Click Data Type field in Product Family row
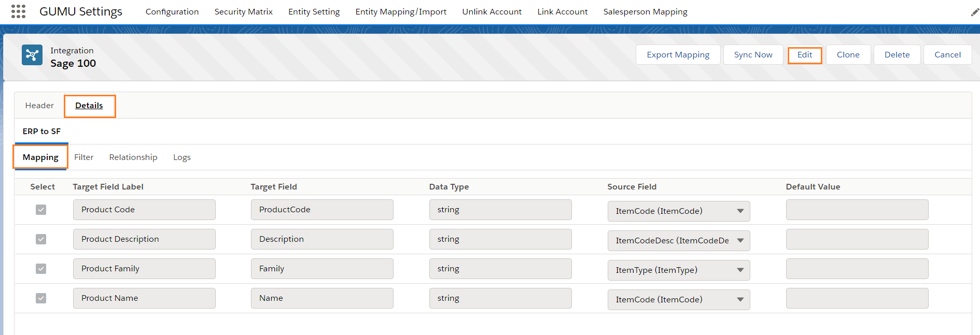980x335 pixels. [500, 269]
